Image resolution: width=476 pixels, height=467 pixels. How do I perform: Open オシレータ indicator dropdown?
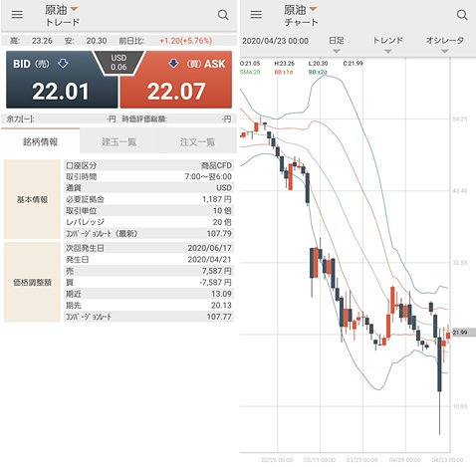(445, 45)
